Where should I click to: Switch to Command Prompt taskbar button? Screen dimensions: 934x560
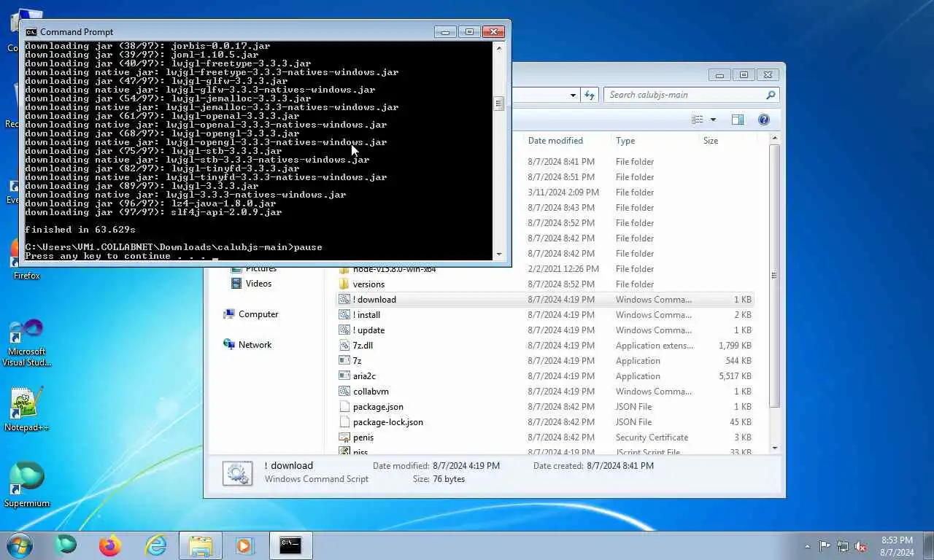290,545
